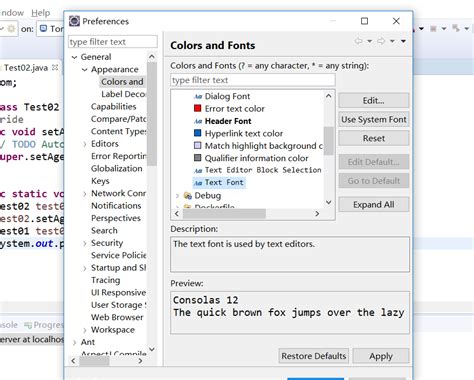Open the Help menu

41,13
